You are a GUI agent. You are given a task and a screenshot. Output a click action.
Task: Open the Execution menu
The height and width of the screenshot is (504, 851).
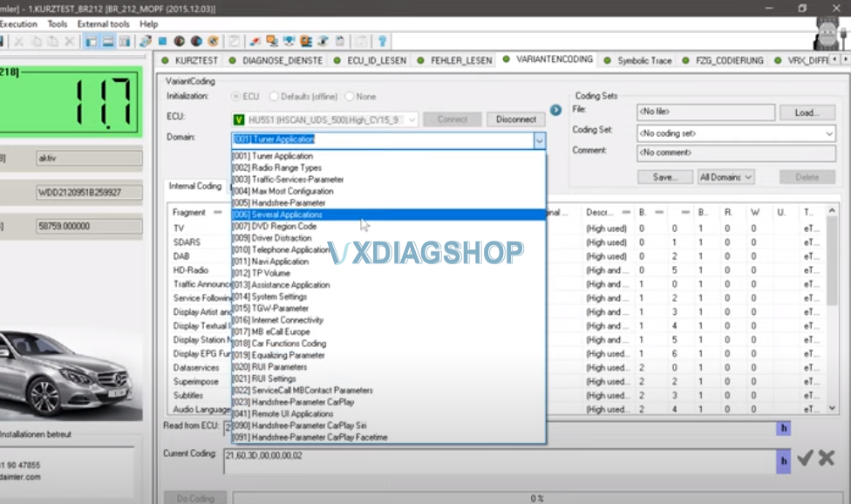18,24
